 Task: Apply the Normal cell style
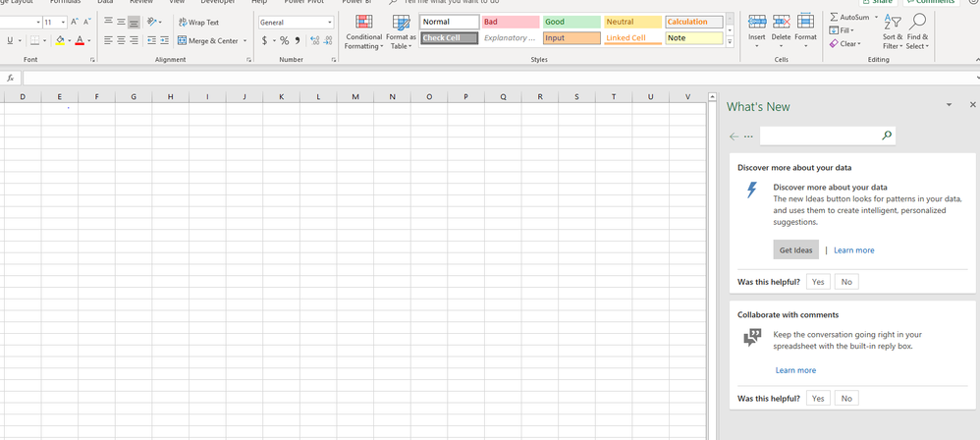450,22
